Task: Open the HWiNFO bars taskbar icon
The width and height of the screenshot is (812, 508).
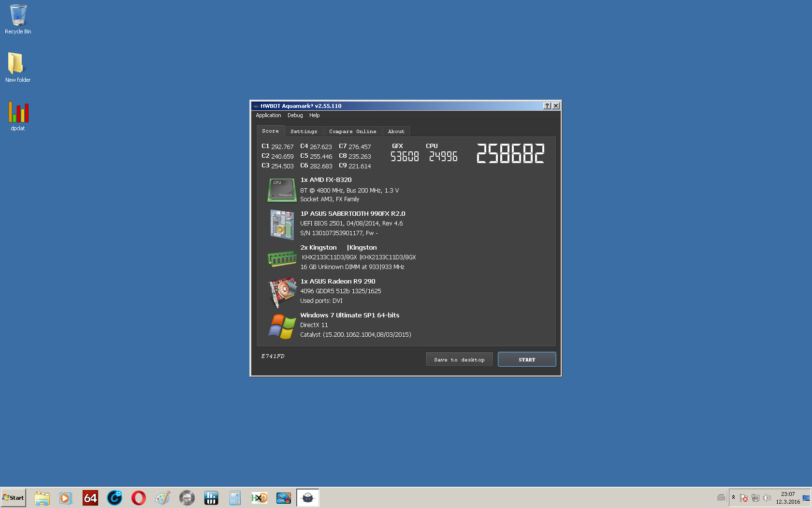Action: pyautogui.click(x=211, y=498)
